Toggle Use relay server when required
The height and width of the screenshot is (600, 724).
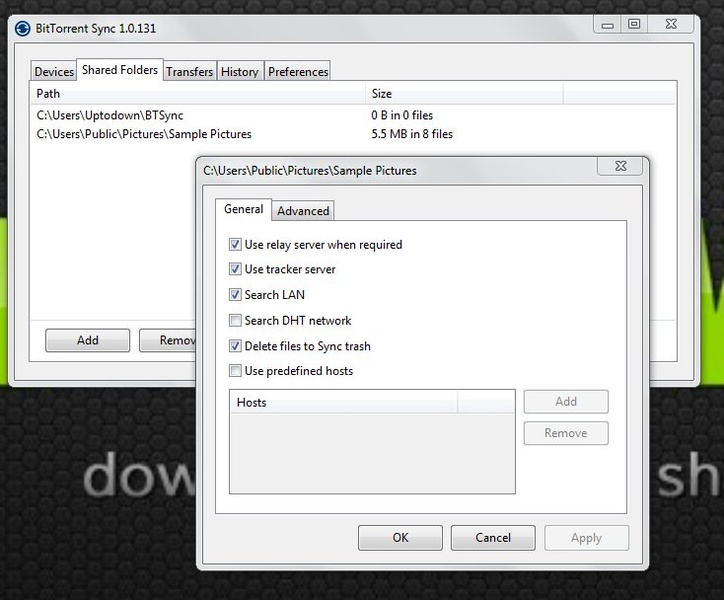point(235,244)
